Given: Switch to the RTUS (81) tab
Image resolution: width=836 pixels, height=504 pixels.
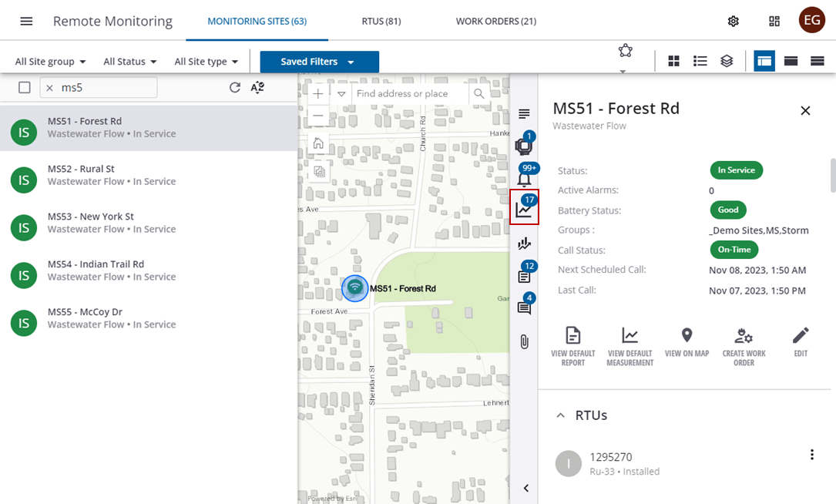Looking at the screenshot, I should pyautogui.click(x=381, y=21).
